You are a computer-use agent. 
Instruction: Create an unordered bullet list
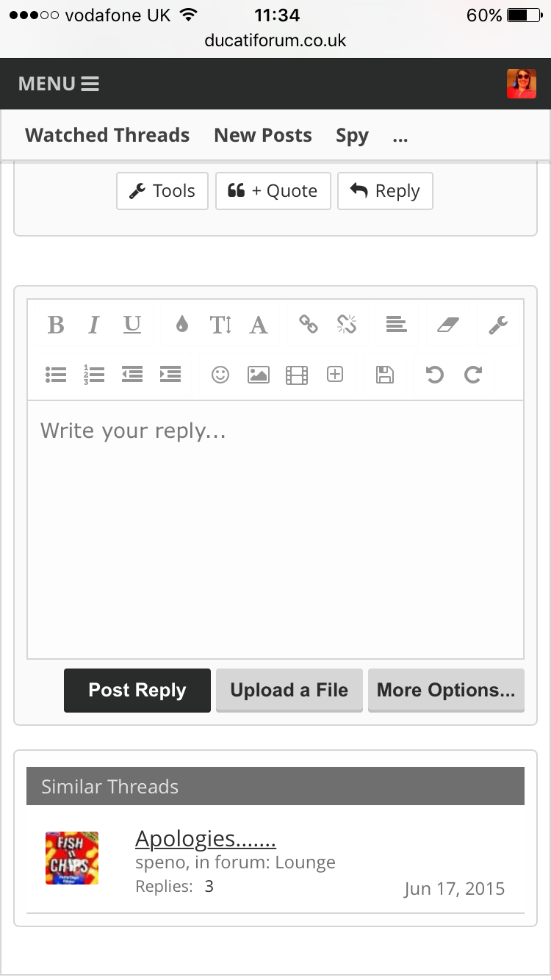(56, 375)
